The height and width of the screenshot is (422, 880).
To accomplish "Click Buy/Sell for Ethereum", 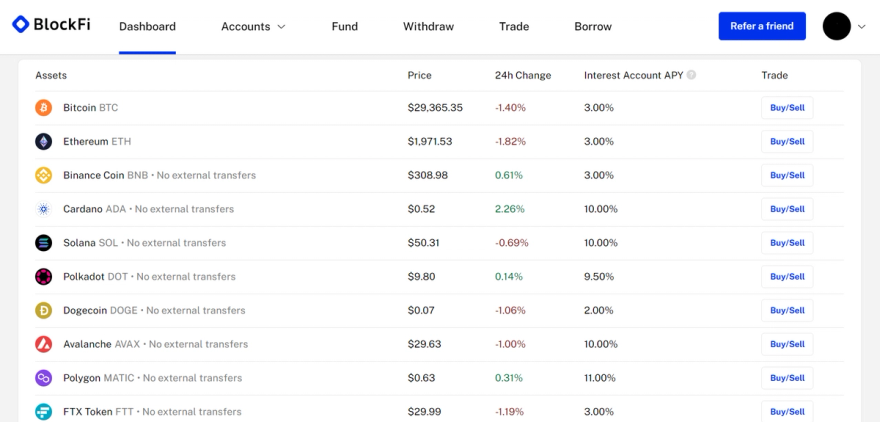I will (787, 141).
